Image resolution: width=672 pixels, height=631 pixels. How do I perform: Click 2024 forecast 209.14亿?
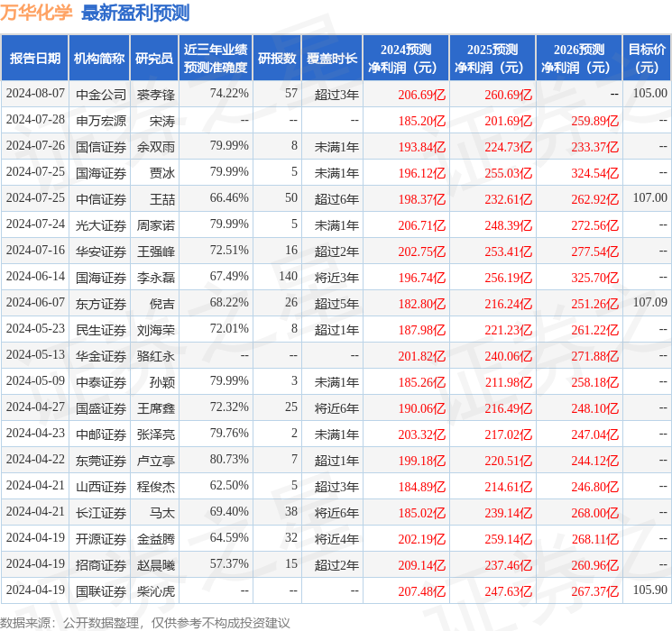(422, 565)
